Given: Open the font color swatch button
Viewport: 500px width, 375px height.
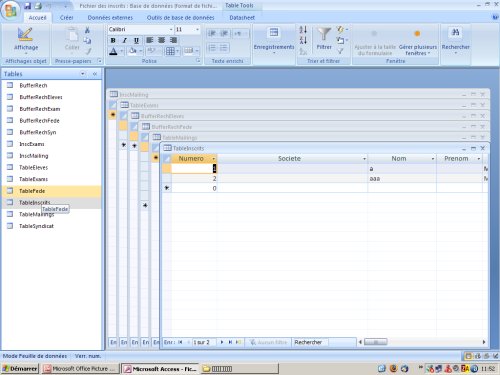Looking at the screenshot, I should pos(113,51).
